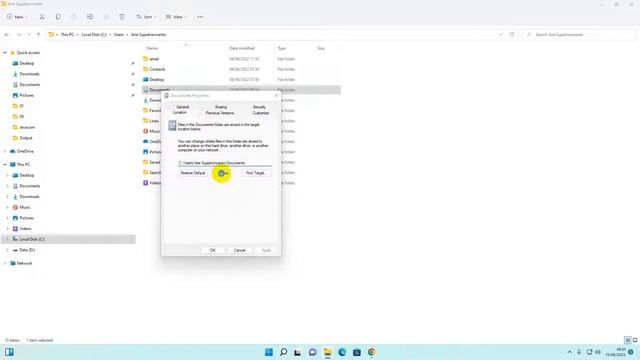Screen dimensions: 640x360
Task: Expand the OneDrive tree node
Action: [x=5, y=151]
